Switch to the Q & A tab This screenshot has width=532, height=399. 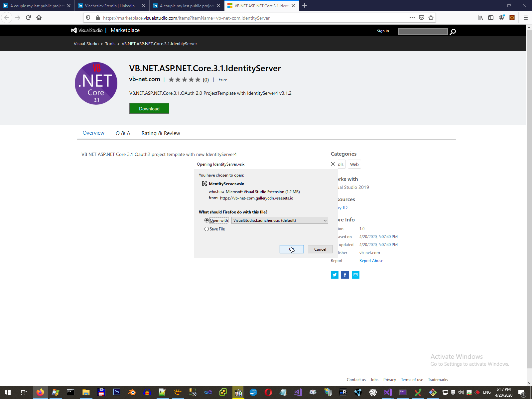(x=123, y=133)
